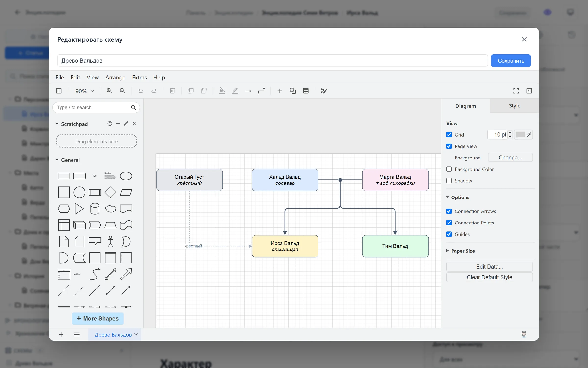This screenshot has width=588, height=368.
Task: Open the File menu
Action: click(x=60, y=77)
